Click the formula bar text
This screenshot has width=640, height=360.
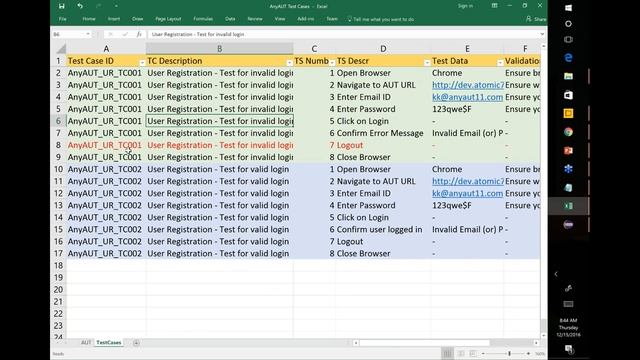click(198, 34)
